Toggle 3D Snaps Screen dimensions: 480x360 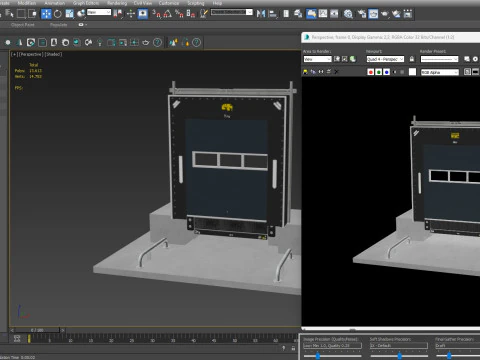coord(156,14)
